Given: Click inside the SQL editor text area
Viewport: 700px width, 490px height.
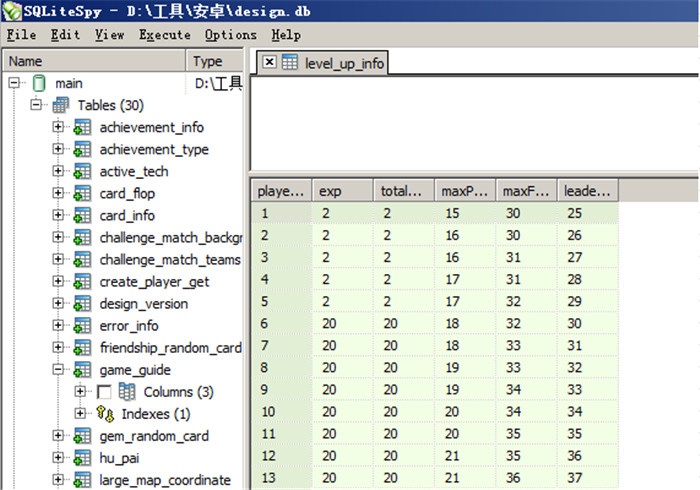Looking at the screenshot, I should 475,123.
